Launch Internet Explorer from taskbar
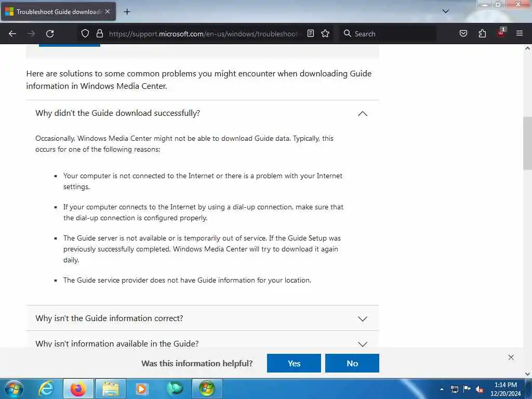This screenshot has width=532, height=399. click(46, 389)
